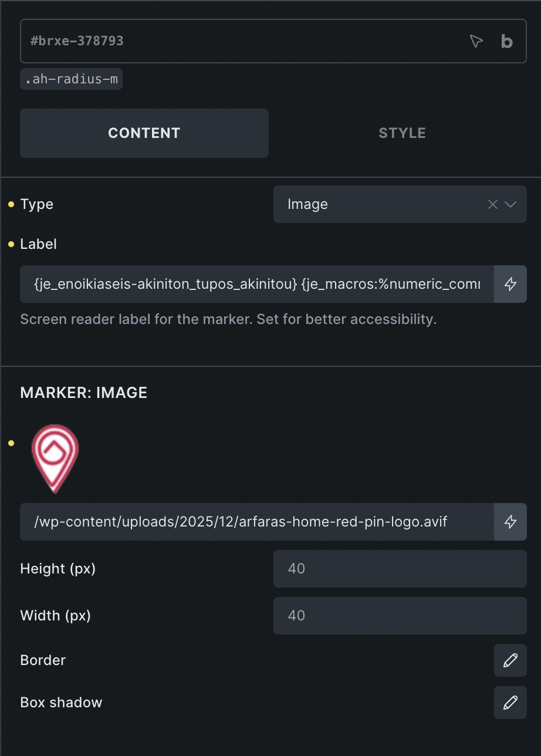Click the yellow dot next to Type
The width and height of the screenshot is (541, 756).
pos(11,204)
